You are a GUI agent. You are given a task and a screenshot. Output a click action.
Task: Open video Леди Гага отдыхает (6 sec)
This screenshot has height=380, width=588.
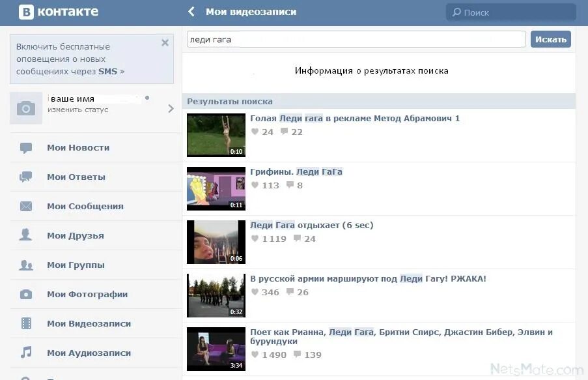pos(312,226)
